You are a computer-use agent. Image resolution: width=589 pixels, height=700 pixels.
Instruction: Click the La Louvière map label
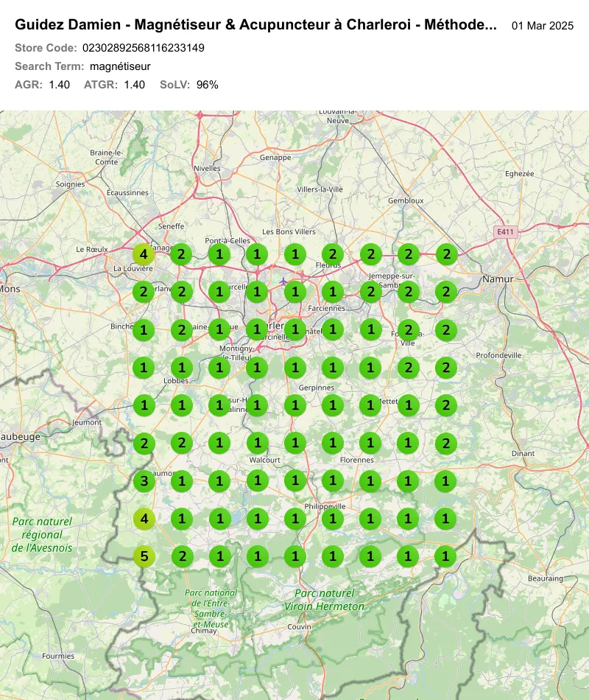(133, 268)
